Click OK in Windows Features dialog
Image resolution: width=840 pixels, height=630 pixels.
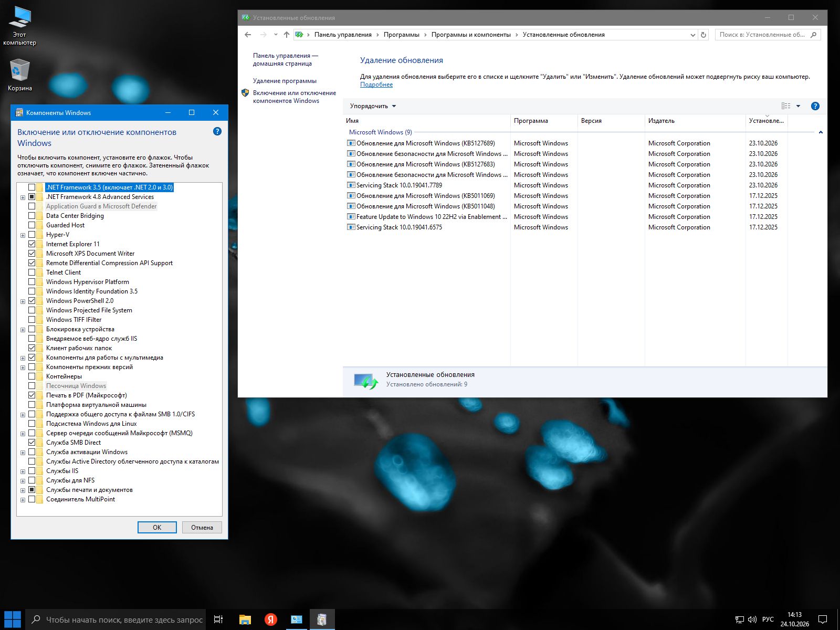[x=157, y=528]
